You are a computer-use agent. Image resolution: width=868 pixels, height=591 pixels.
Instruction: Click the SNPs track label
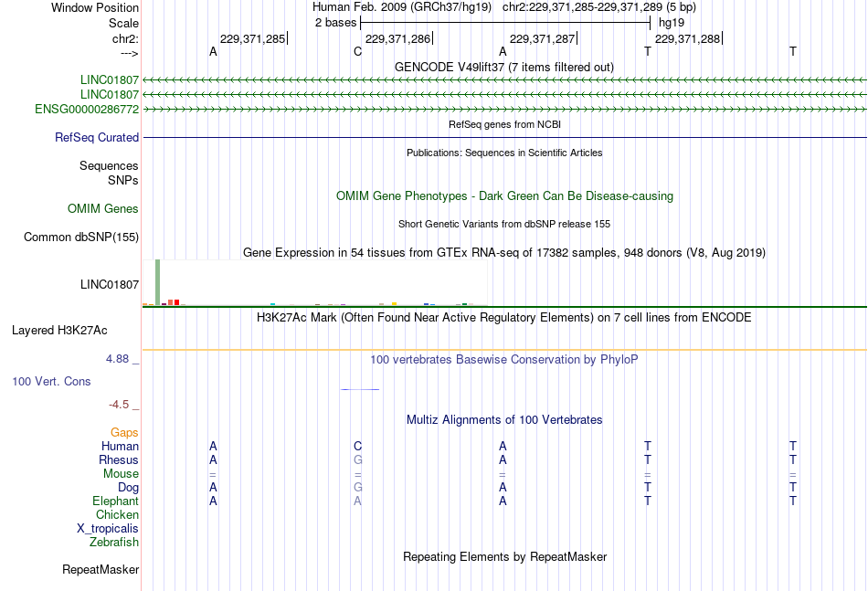[x=123, y=180]
